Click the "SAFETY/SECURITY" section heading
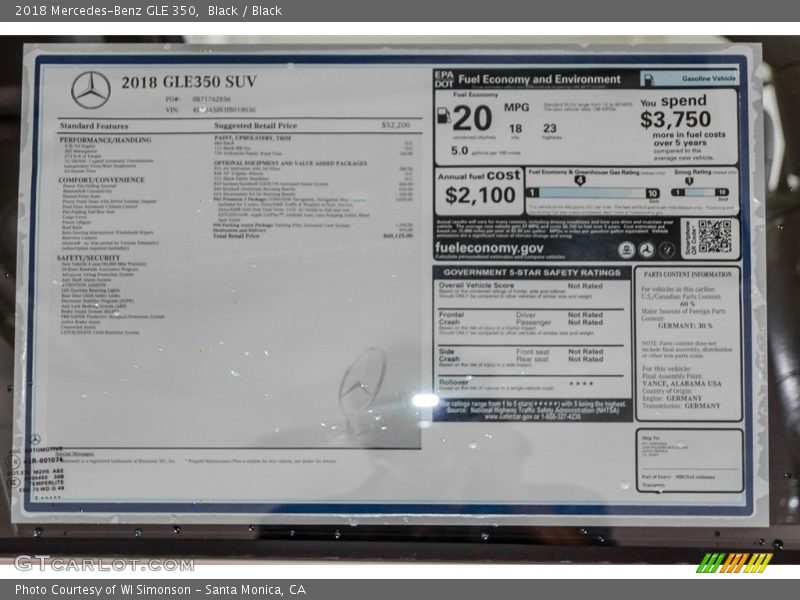 click(x=88, y=258)
